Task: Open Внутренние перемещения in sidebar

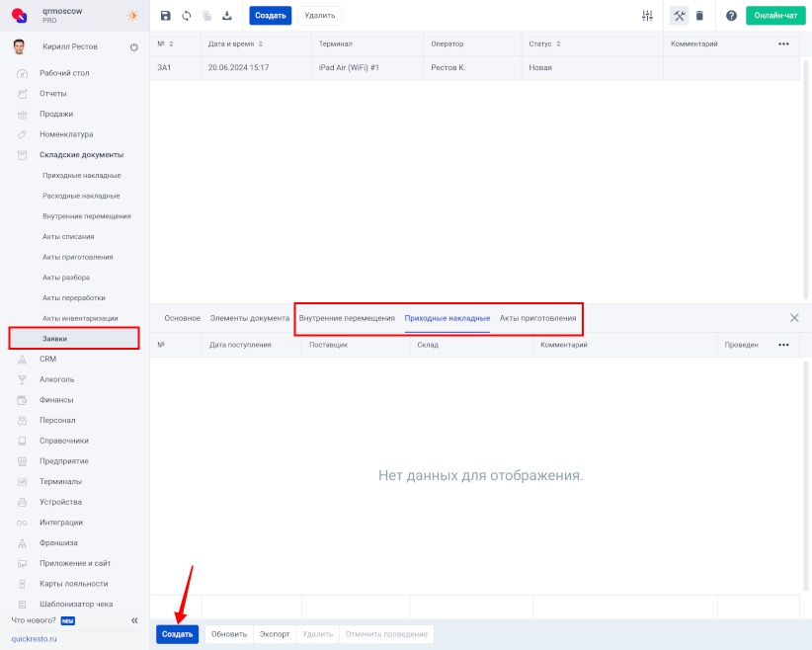Action: [87, 216]
